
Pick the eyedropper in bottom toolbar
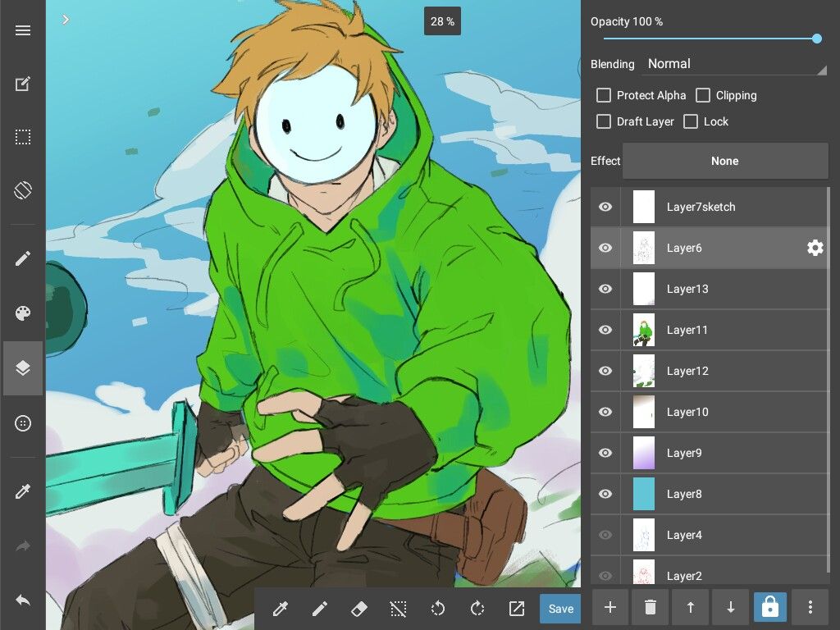[x=281, y=609]
